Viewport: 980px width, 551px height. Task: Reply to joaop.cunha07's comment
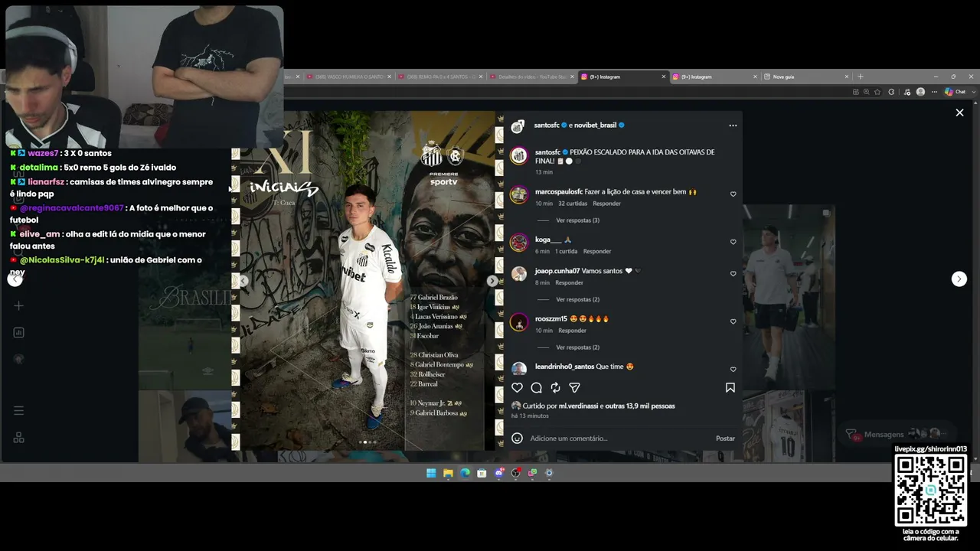[x=569, y=283]
